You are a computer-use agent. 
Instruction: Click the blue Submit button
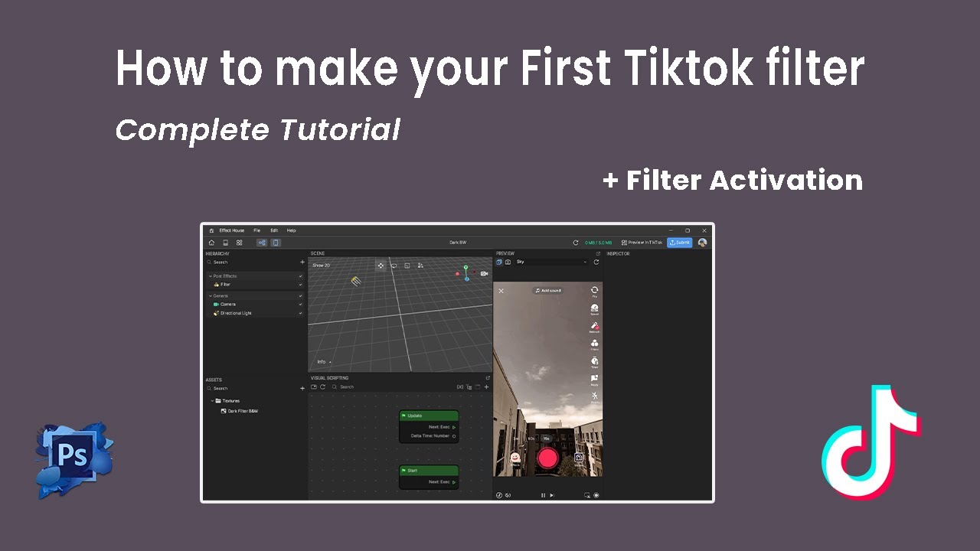680,243
